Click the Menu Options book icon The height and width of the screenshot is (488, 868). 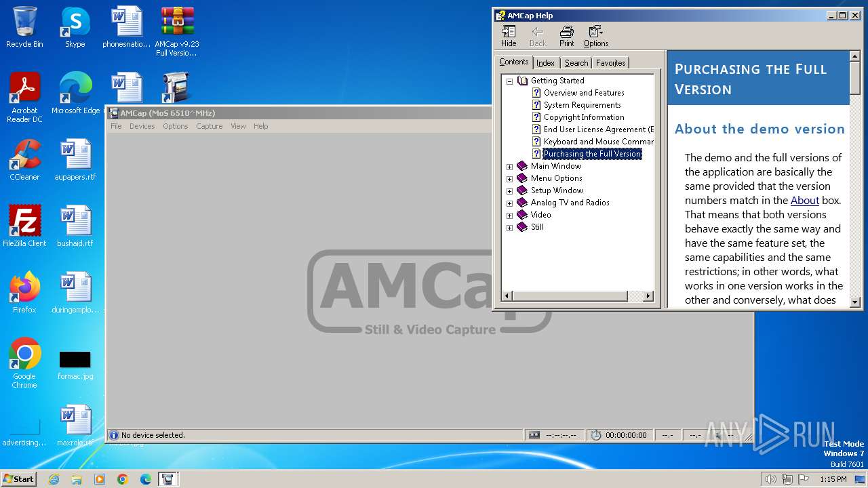tap(522, 178)
